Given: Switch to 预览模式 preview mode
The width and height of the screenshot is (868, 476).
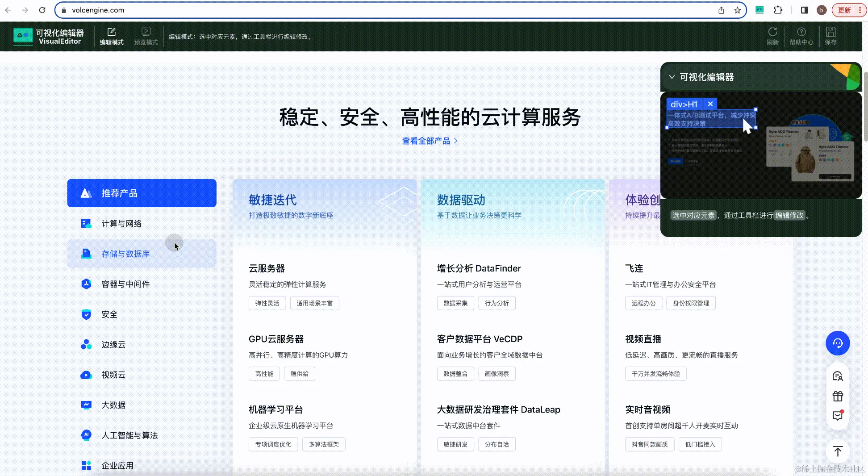Looking at the screenshot, I should (x=146, y=37).
